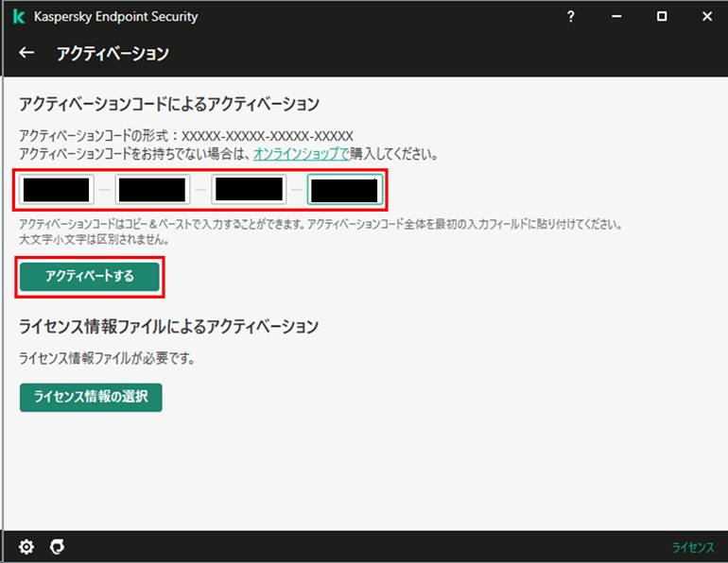Image resolution: width=728 pixels, height=563 pixels.
Task: Close the Kaspersky Endpoint Security window
Action: click(706, 17)
